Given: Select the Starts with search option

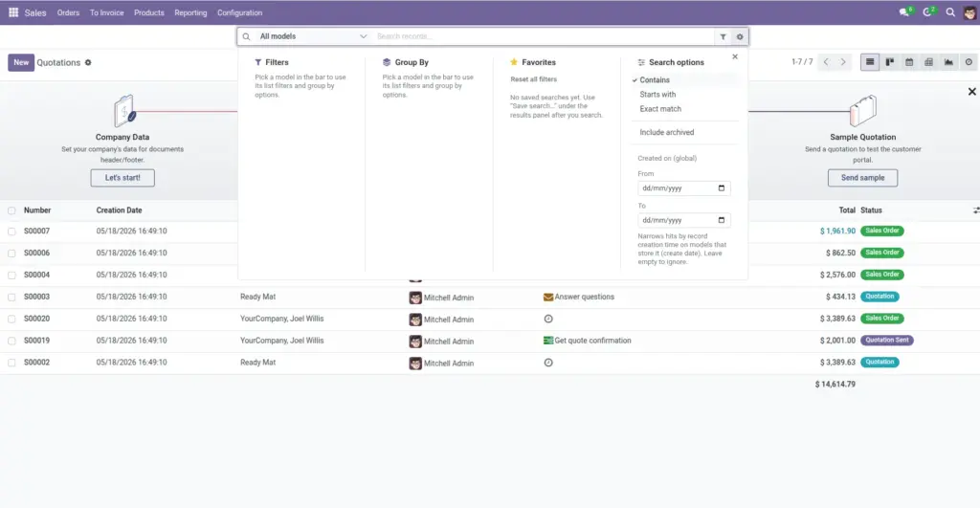Looking at the screenshot, I should click(x=657, y=95).
